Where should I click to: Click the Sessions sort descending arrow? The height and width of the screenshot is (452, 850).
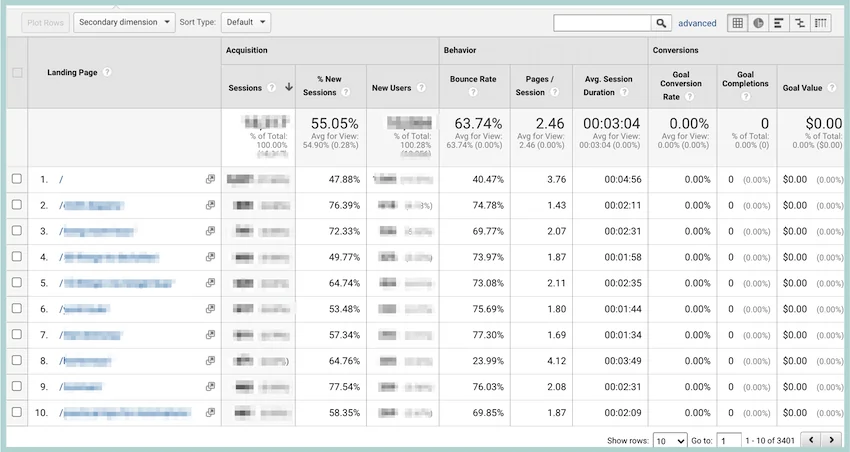point(289,87)
